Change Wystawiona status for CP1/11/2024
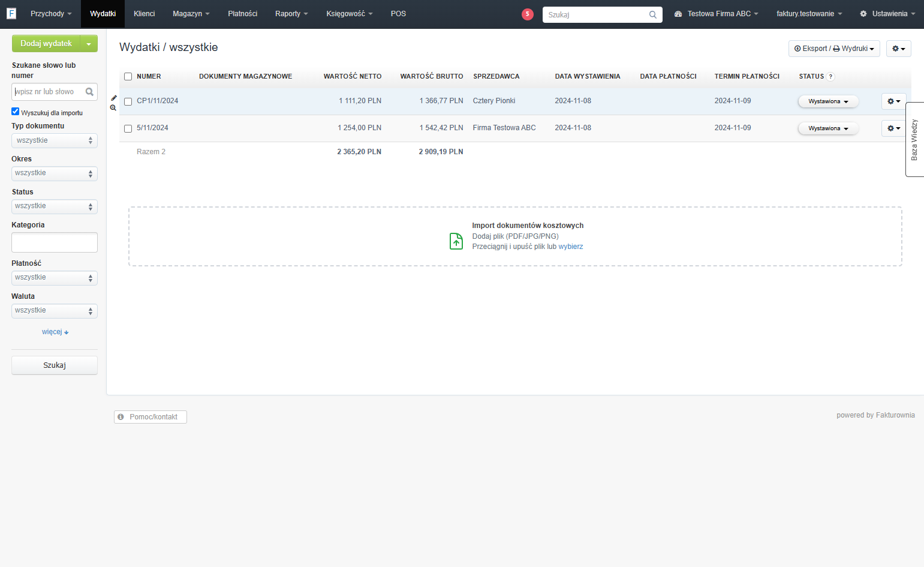Screen dimensions: 924x567 coord(828,101)
